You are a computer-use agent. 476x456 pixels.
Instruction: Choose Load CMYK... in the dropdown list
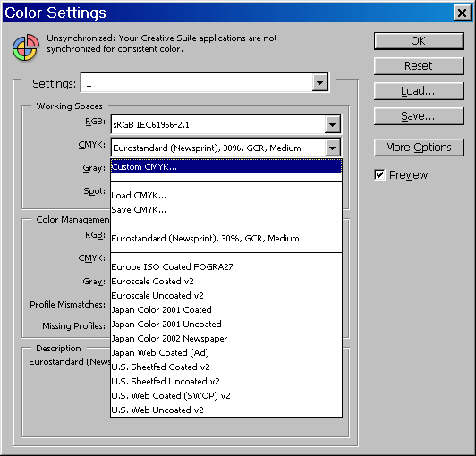[x=226, y=196]
